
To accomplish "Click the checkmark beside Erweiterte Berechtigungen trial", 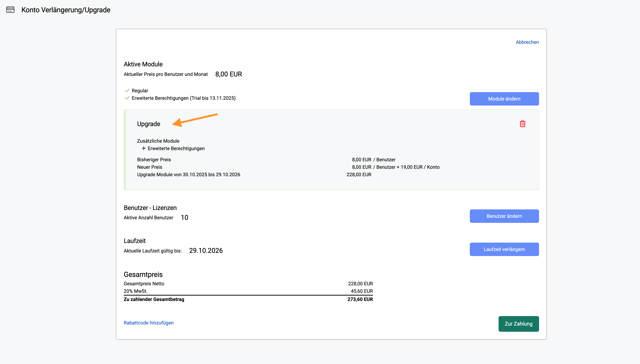I will 127,98.
